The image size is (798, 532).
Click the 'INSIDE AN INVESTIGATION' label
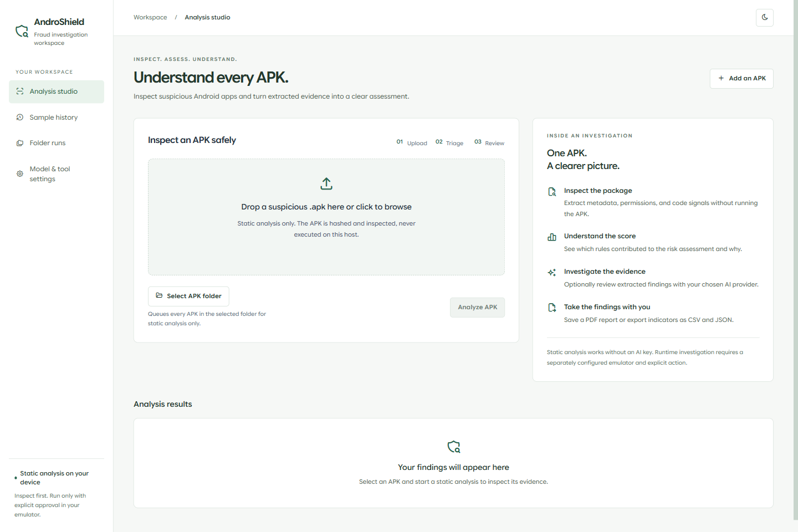tap(590, 136)
